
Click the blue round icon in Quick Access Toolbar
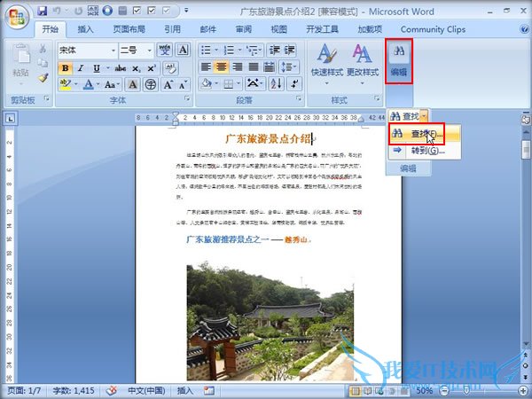tap(107, 11)
